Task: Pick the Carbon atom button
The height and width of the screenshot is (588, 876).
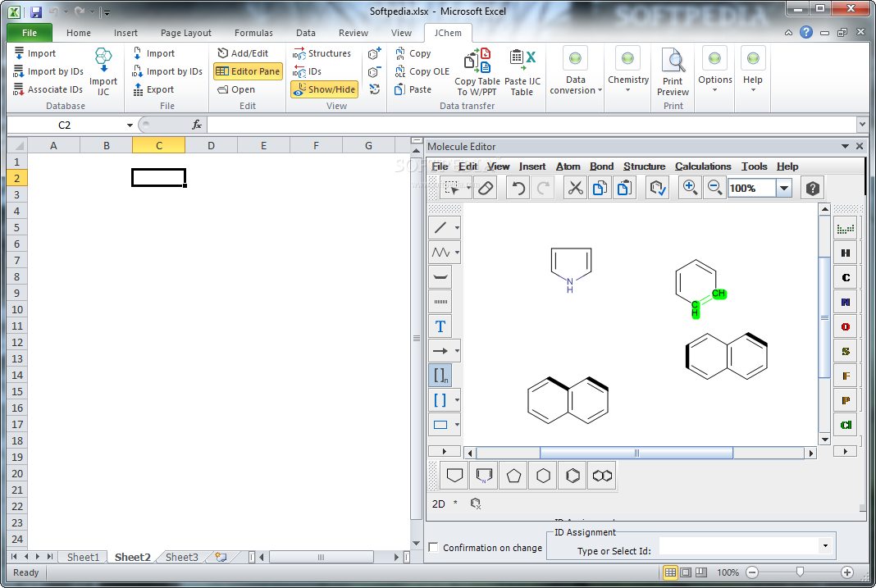Action: (846, 277)
